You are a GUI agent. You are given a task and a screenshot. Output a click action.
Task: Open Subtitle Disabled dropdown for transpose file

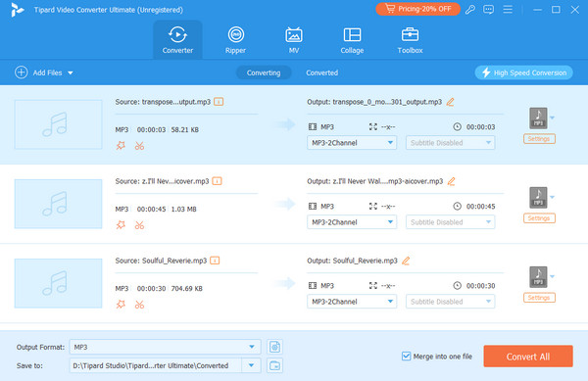tap(450, 143)
